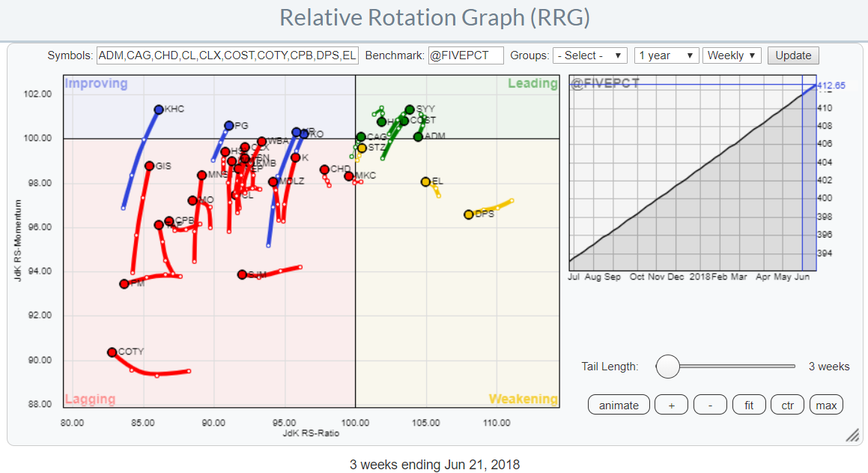Screen dimensions: 868x473
Task: Zoom in with the plus button
Action: tap(671, 406)
